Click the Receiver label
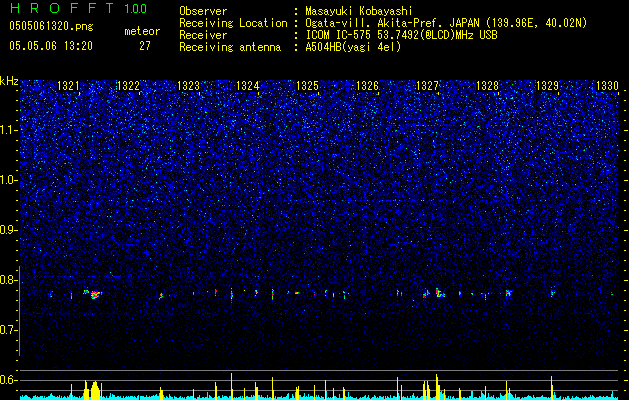Image resolution: width=629 pixels, height=400 pixels. [x=203, y=35]
